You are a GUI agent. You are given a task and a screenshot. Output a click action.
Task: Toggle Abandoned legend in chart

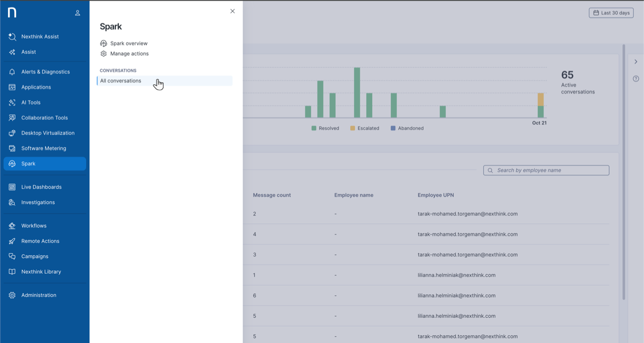coord(407,128)
